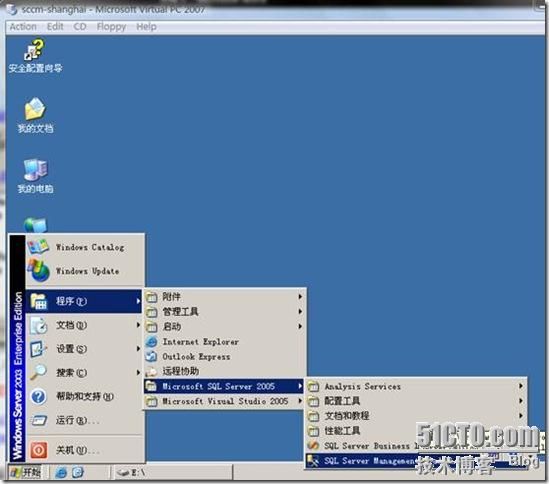Click the Windows Update globe icon
Screen dimensions: 549x484
[x=39, y=270]
